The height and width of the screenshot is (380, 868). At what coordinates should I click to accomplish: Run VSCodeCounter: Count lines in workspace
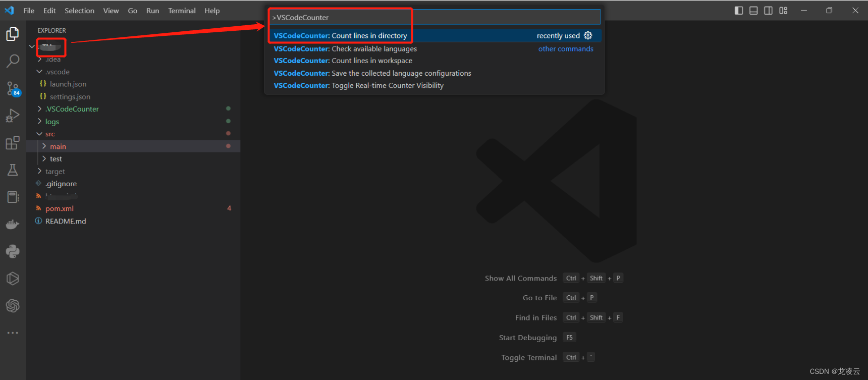435,61
